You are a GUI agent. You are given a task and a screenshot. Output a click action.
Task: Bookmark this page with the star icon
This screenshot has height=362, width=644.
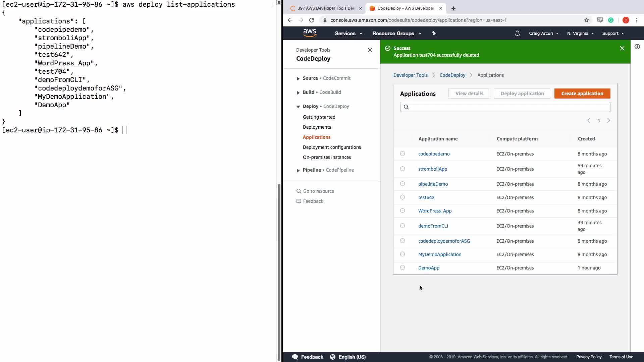(x=587, y=20)
